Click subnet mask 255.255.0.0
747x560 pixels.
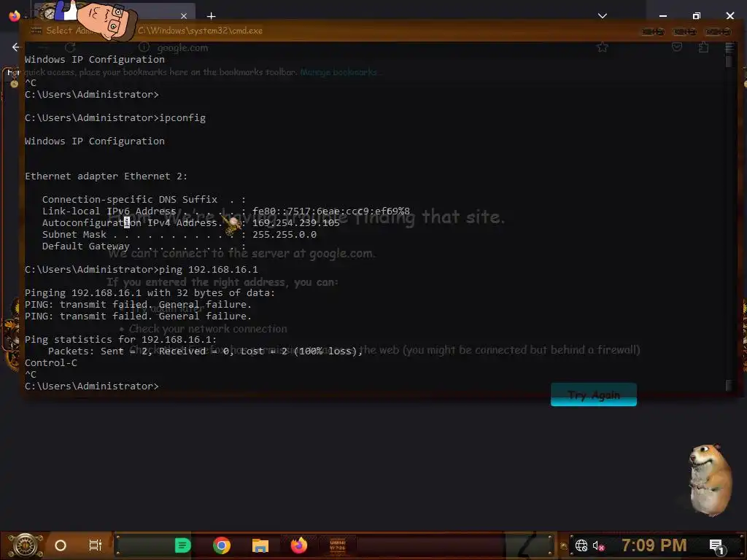click(x=285, y=234)
